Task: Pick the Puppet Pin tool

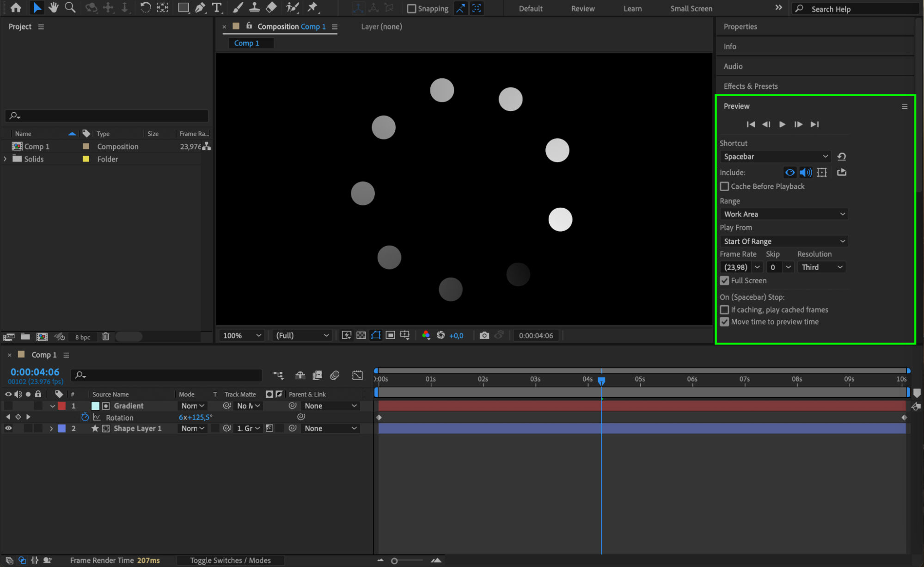Action: 313,7
